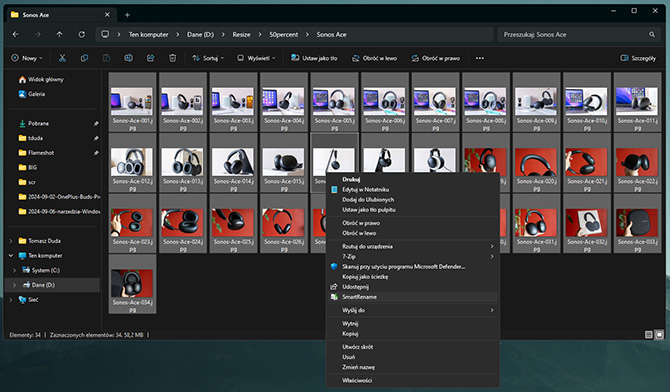Click Resize in breadcrumb path
The height and width of the screenshot is (392, 670).
coord(241,35)
